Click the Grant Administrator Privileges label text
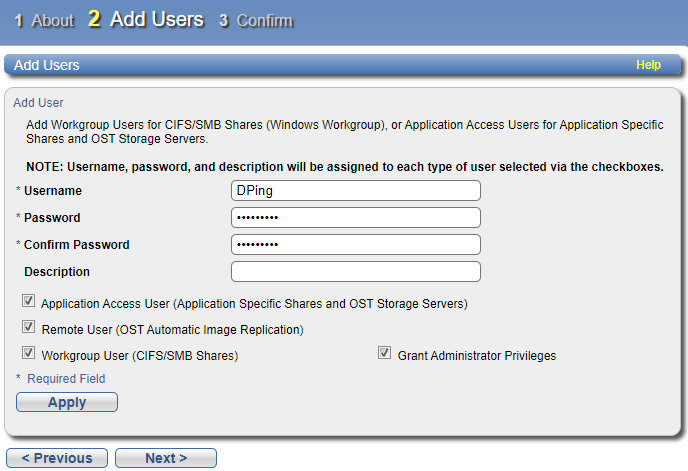The width and height of the screenshot is (688, 471). click(477, 355)
